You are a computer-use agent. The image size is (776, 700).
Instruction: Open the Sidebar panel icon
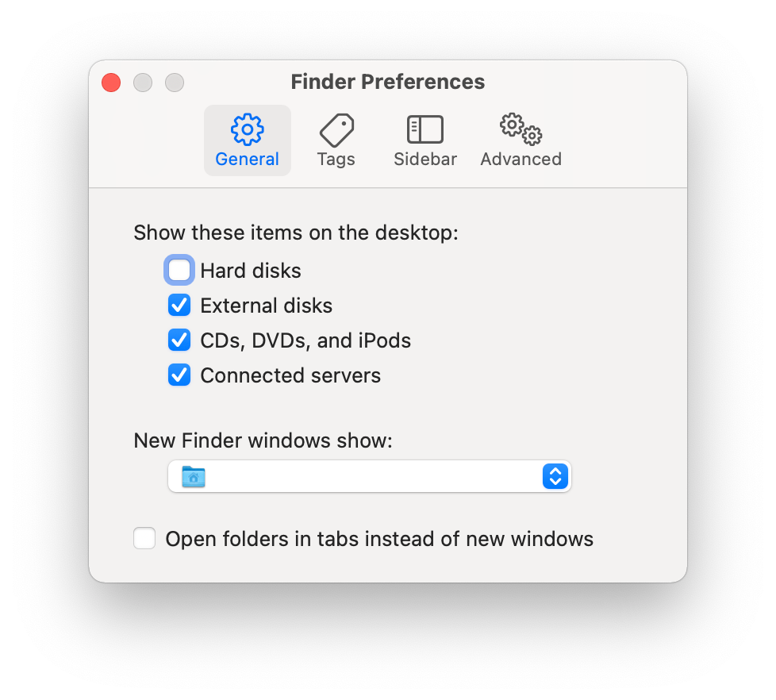point(425,129)
